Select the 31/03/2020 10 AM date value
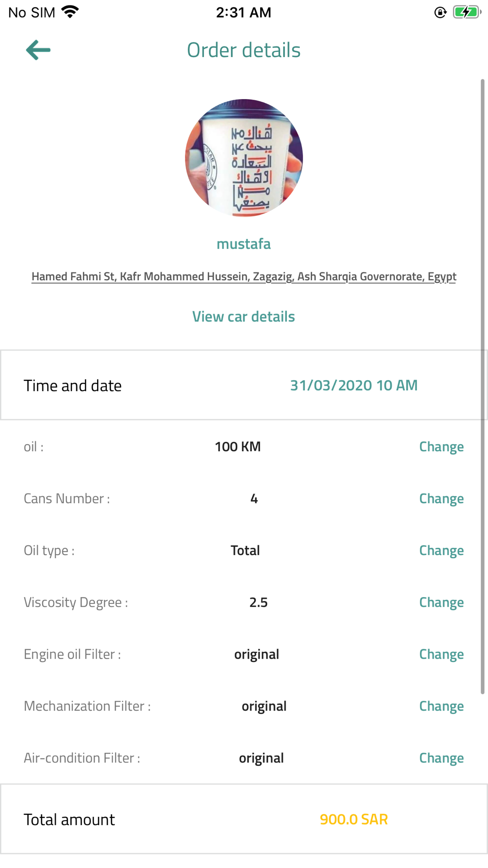This screenshot has width=488, height=868. click(354, 385)
